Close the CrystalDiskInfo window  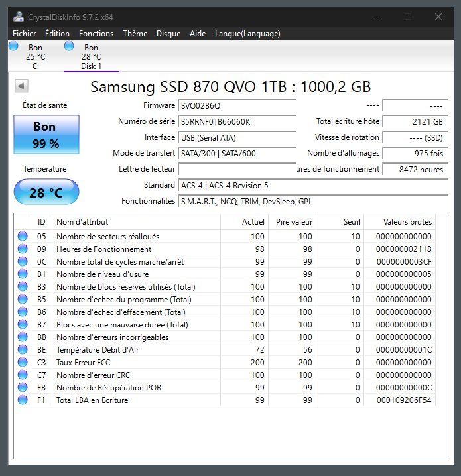tap(438, 17)
